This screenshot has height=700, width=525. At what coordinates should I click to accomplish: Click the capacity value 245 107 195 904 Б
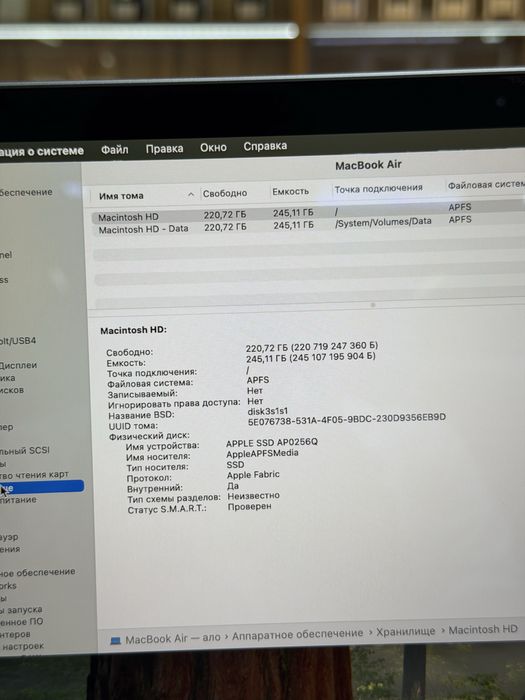point(333,357)
